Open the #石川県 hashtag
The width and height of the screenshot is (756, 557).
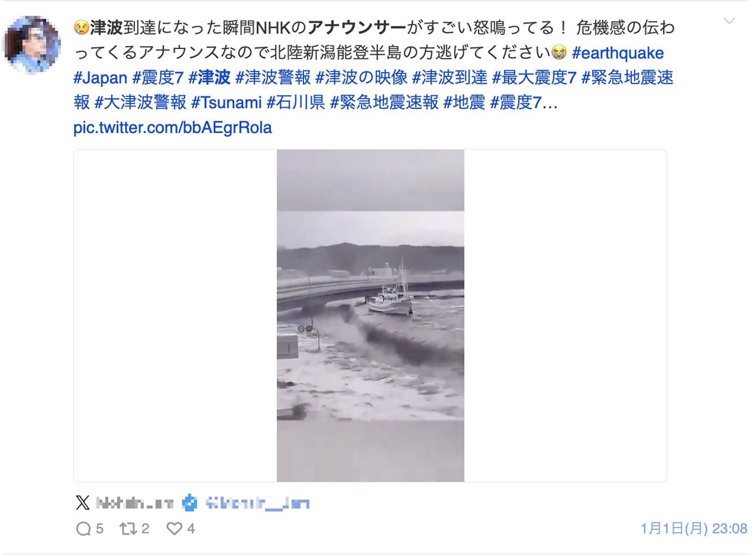coord(296,103)
